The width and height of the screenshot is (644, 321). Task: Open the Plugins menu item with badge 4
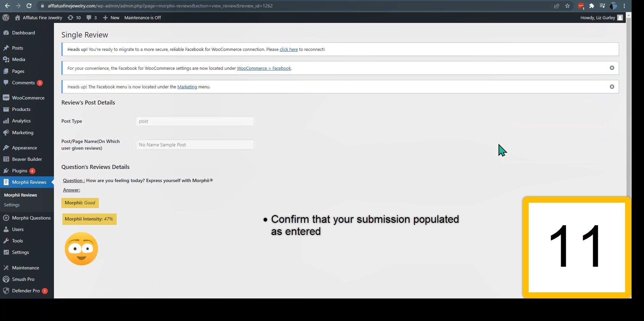(x=27, y=171)
